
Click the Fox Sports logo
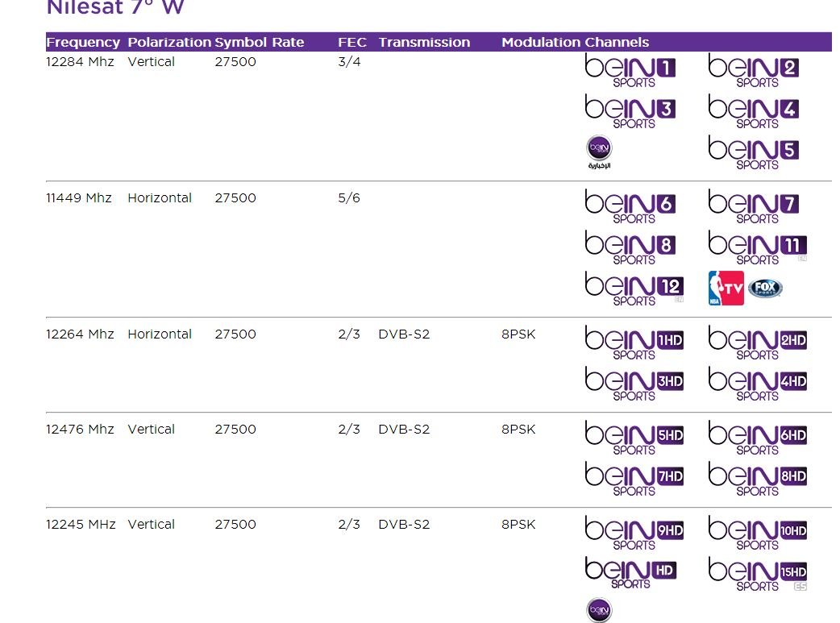point(765,289)
